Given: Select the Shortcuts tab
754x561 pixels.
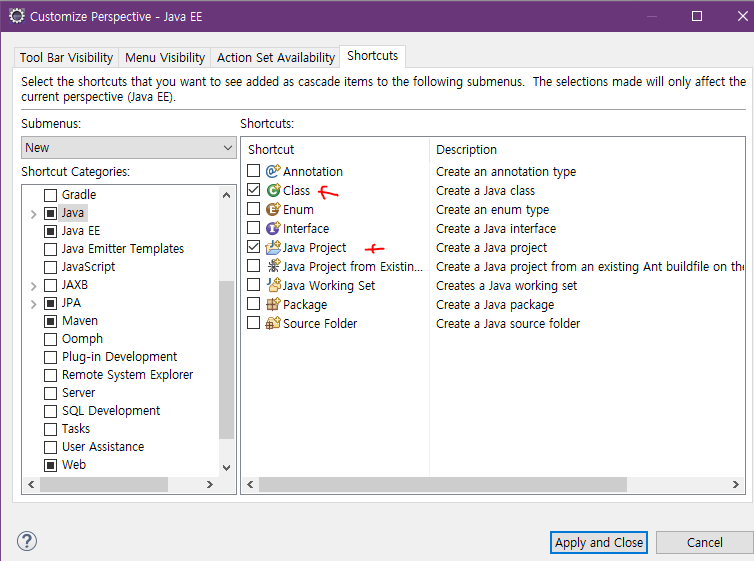Looking at the screenshot, I should tap(373, 56).
